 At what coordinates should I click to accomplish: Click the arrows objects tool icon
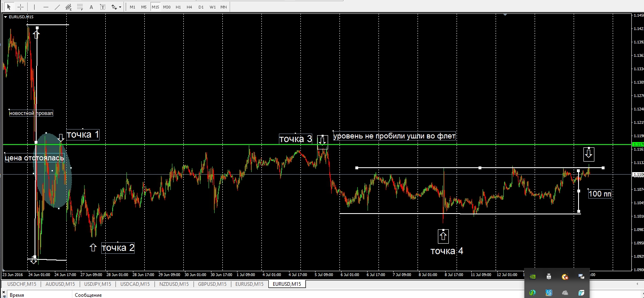[x=114, y=7]
